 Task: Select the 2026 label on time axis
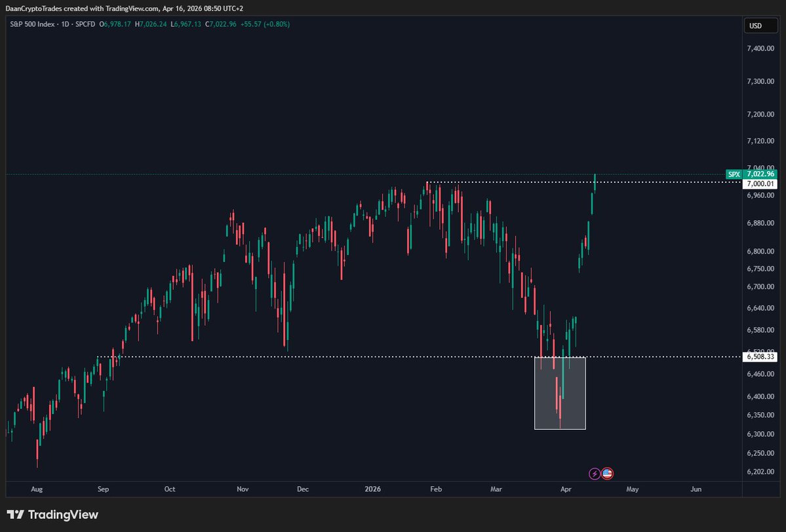click(372, 489)
